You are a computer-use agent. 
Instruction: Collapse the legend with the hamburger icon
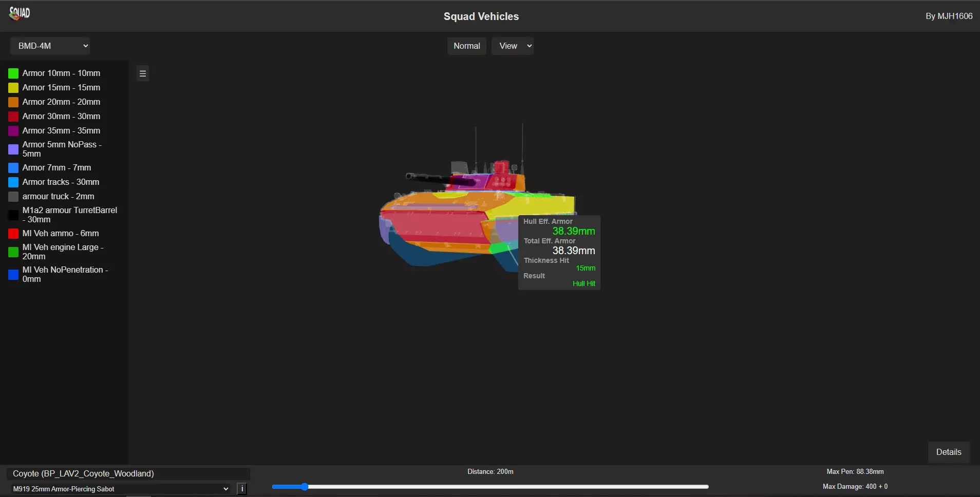(x=143, y=73)
